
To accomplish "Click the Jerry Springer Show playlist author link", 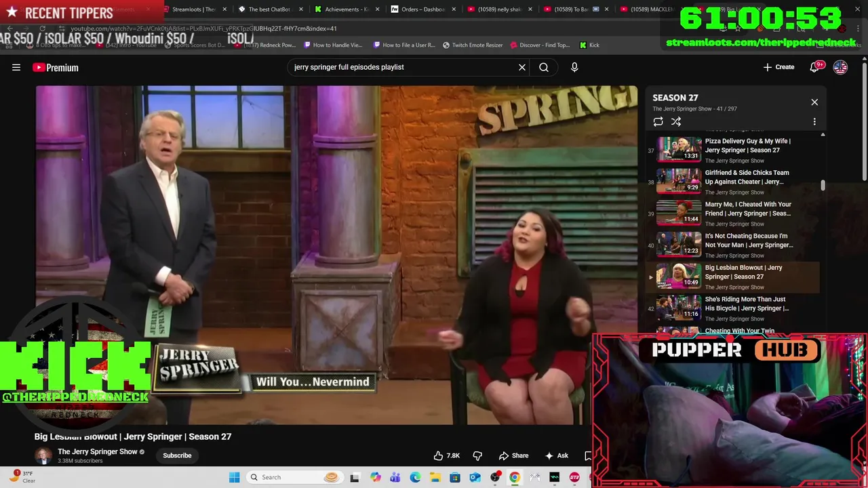I will point(682,108).
